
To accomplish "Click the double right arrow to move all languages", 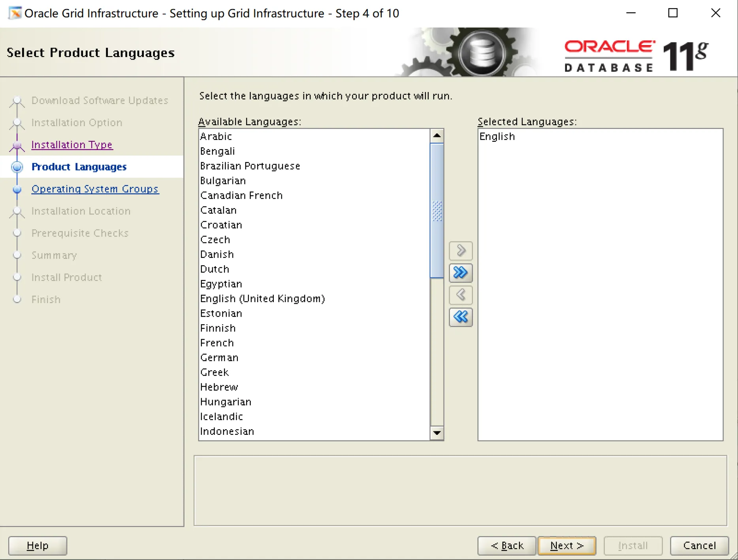I will tap(460, 273).
